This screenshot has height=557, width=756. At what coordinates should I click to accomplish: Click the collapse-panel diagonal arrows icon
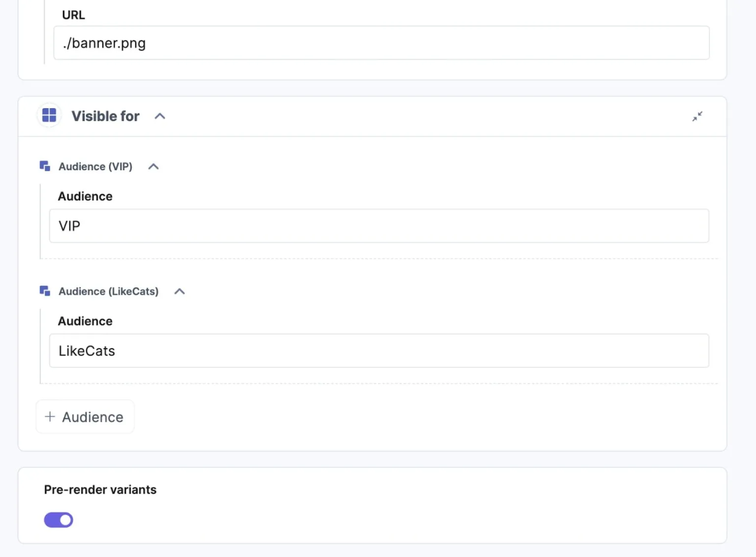coord(697,116)
